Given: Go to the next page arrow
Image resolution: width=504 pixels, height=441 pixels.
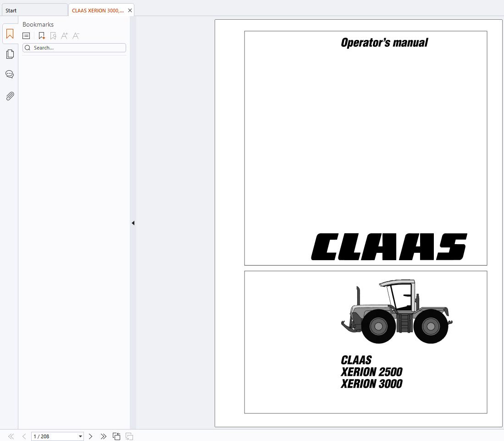Looking at the screenshot, I should (x=90, y=436).
